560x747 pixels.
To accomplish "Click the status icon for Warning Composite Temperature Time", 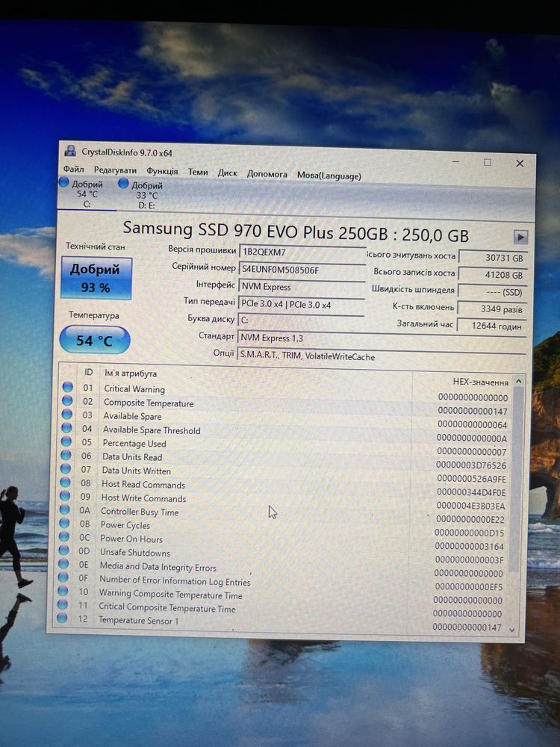I will (63, 591).
